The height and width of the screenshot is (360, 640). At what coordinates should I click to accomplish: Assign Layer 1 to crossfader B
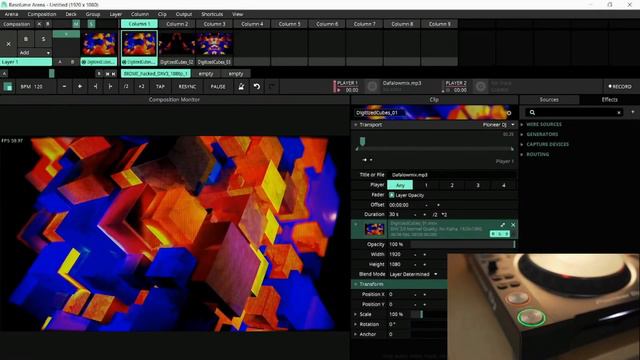coord(73,62)
